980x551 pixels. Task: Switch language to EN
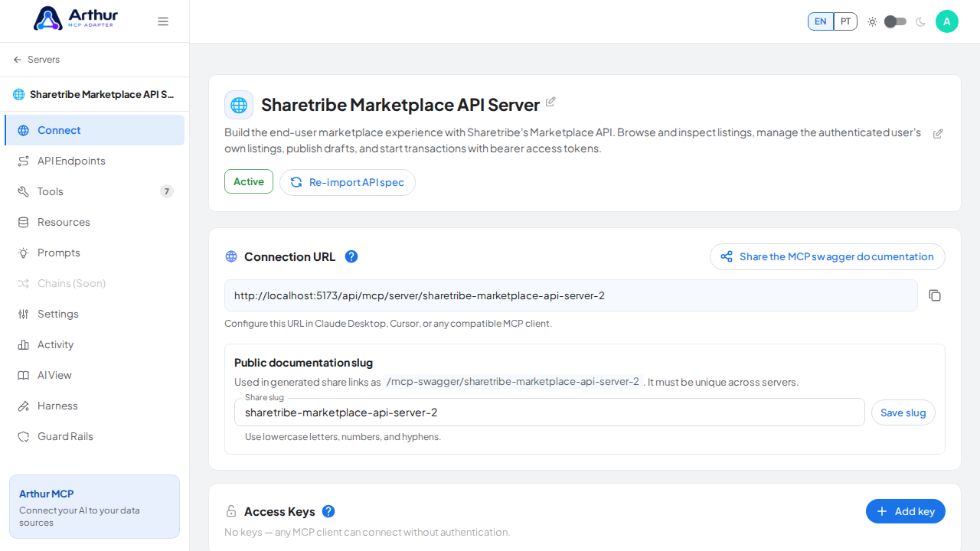pos(821,21)
